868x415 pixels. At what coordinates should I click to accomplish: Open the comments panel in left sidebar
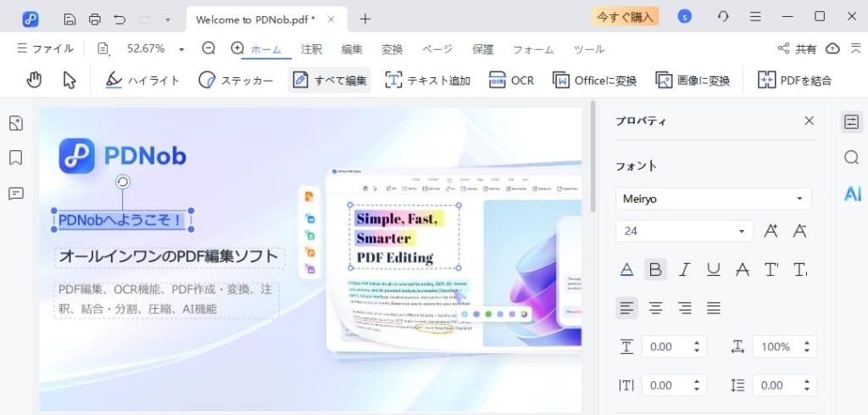pyautogui.click(x=16, y=193)
